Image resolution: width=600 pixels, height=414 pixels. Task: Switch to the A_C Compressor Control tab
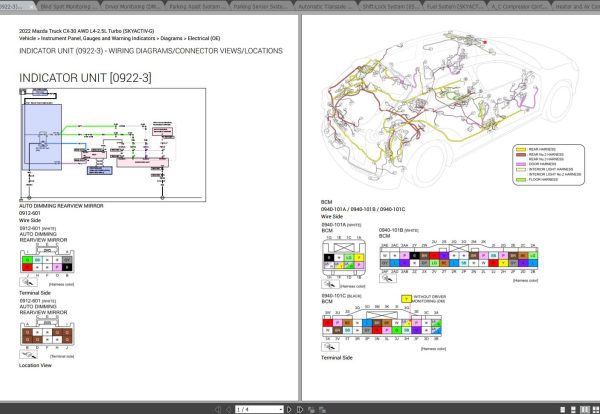pyautogui.click(x=518, y=6)
